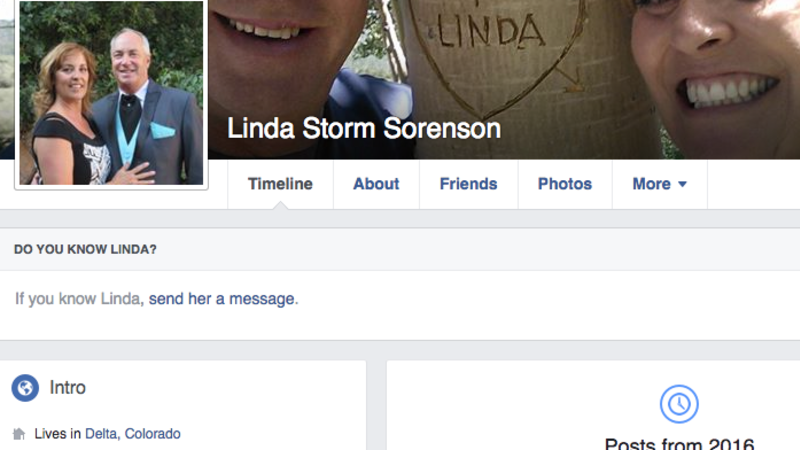Click the send her a message link
Image resolution: width=800 pixels, height=450 pixels.
pos(221,298)
